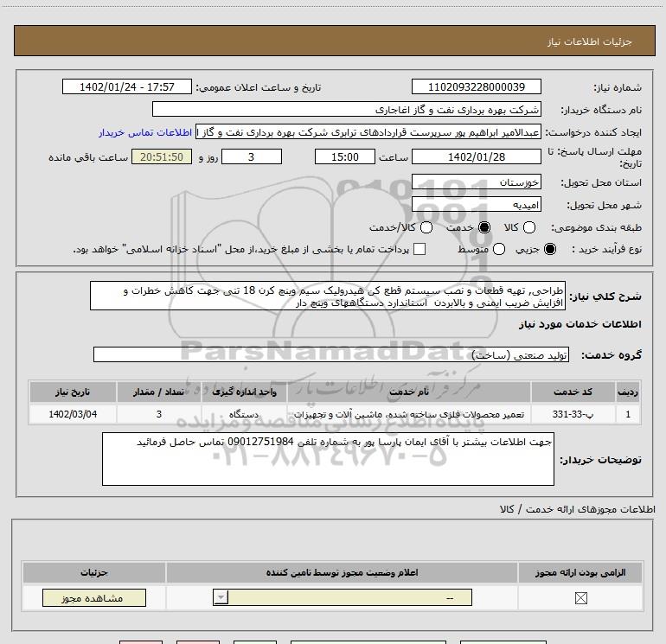Image resolution: width=666 pixels, height=644 pixels.
Task: Select the متوسط purchase type radio
Action: pos(499,249)
